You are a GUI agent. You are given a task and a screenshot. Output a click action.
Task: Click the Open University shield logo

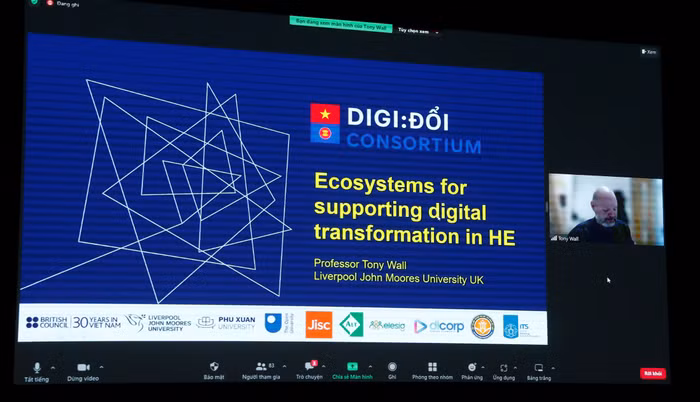tap(279, 323)
